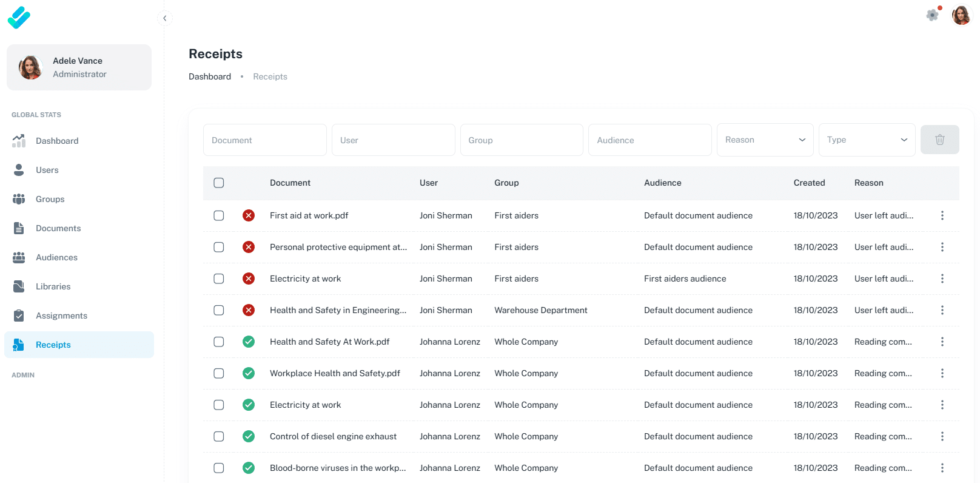The height and width of the screenshot is (483, 980).
Task: Open Documents in the sidebar menu
Action: (79, 228)
